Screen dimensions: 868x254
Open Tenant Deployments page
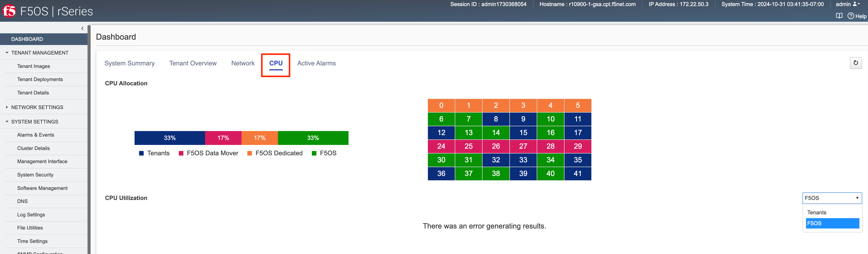click(40, 79)
